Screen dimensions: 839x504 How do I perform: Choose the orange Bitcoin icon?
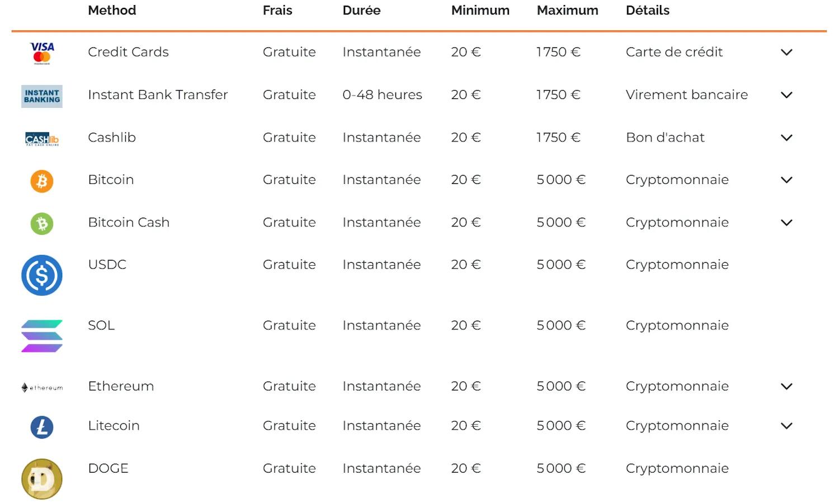pyautogui.click(x=42, y=181)
